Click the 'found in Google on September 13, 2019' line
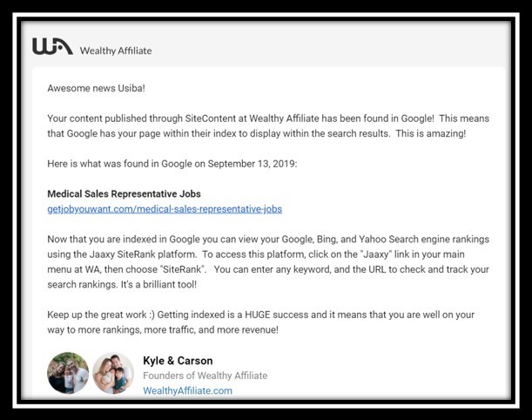 (172, 164)
